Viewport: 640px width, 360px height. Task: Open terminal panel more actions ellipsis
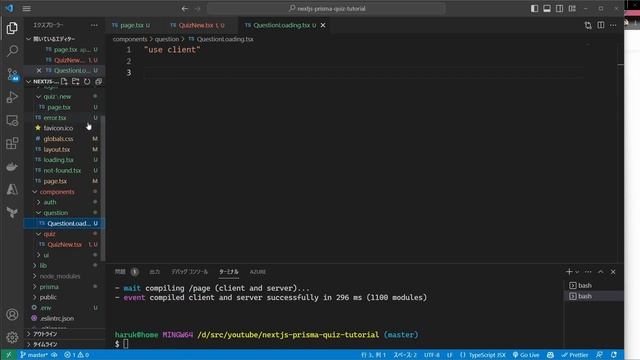click(x=588, y=272)
